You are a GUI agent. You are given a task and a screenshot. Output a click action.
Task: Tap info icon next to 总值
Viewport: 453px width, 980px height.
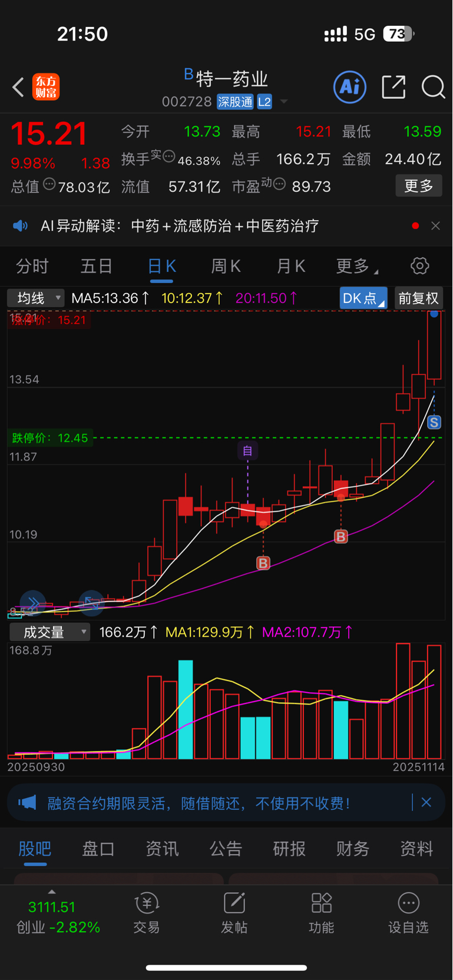(x=49, y=184)
